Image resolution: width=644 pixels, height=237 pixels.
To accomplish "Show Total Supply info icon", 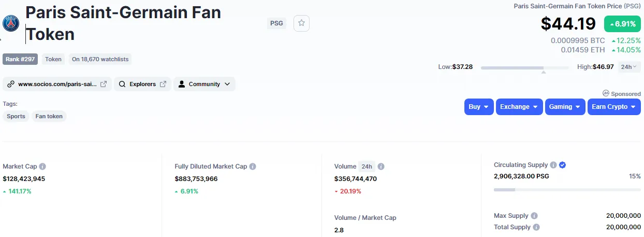I will (x=536, y=227).
